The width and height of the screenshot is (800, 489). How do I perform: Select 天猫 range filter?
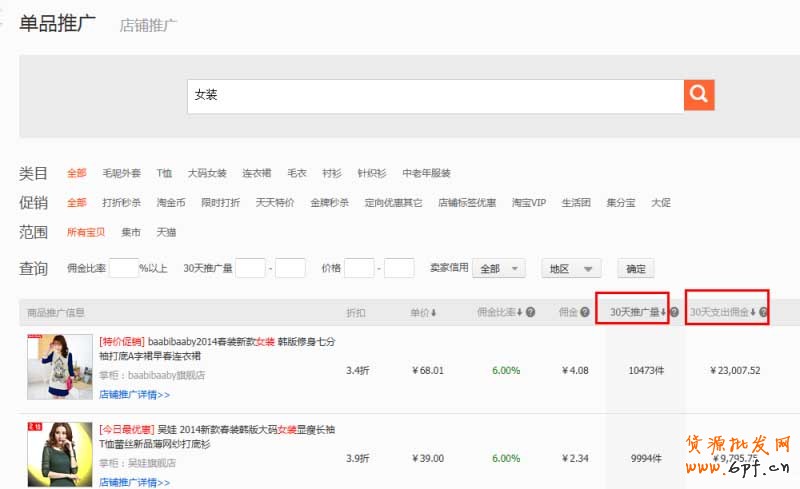[165, 232]
